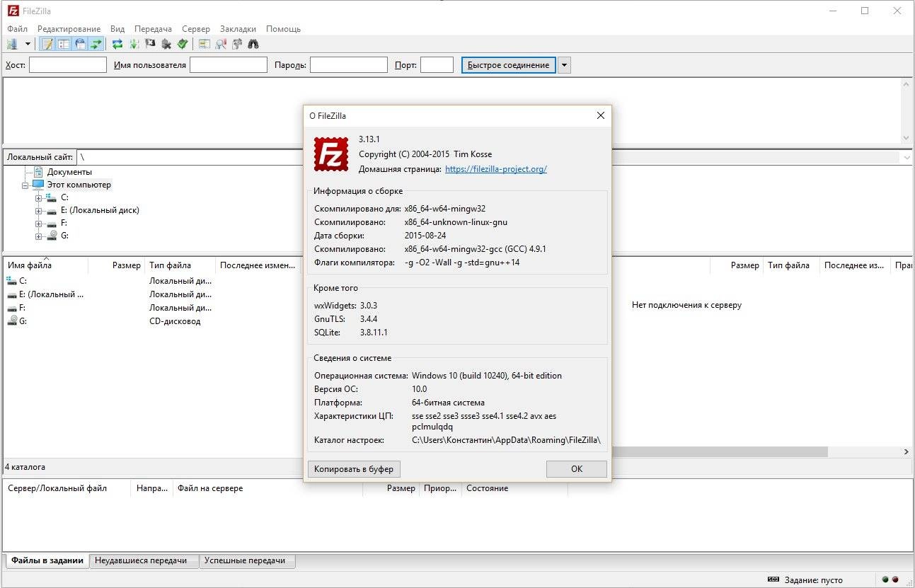Viewport: 915px width, 588px height.
Task: Refresh the file and folder lists
Action: point(117,44)
